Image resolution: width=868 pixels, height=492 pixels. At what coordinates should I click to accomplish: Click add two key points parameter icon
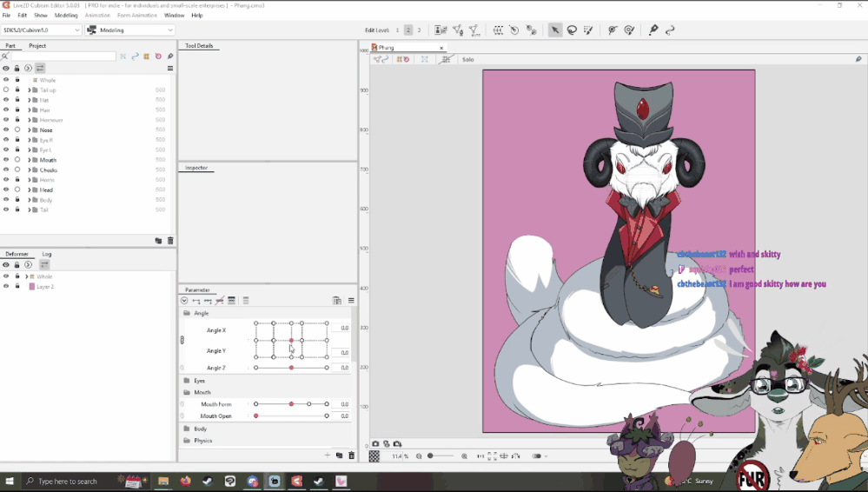point(196,300)
